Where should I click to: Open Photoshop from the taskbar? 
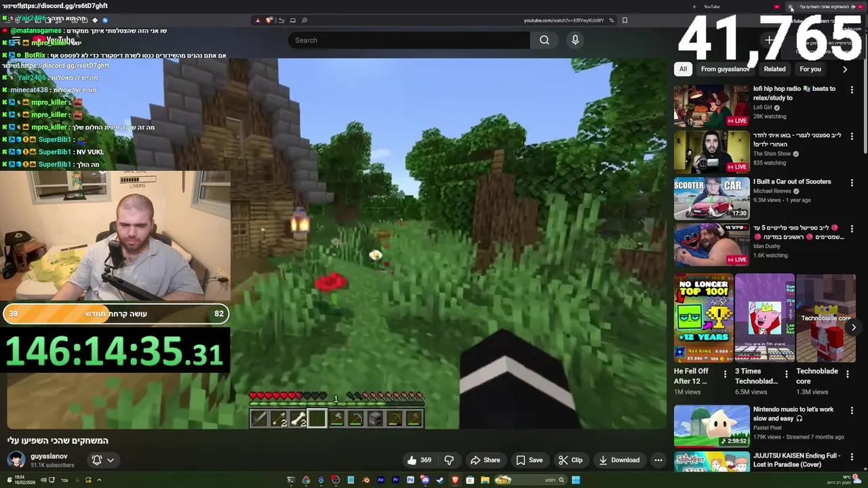pos(410,480)
